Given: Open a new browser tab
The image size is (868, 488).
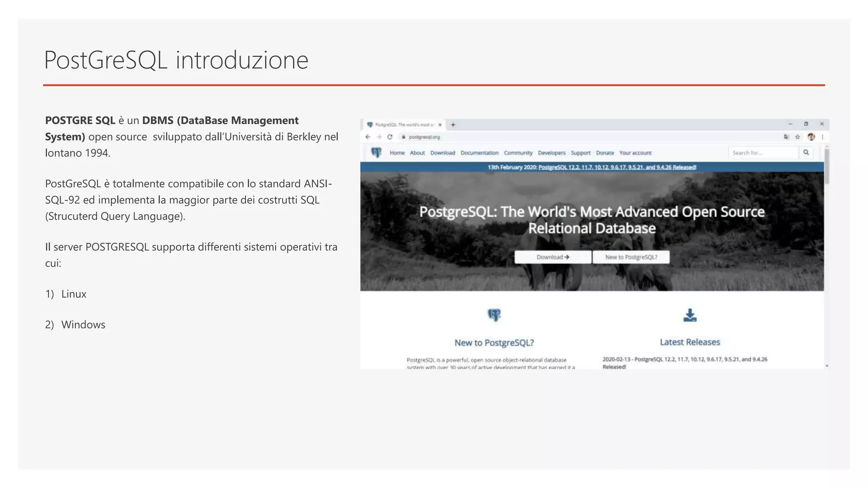Looking at the screenshot, I should pos(453,125).
